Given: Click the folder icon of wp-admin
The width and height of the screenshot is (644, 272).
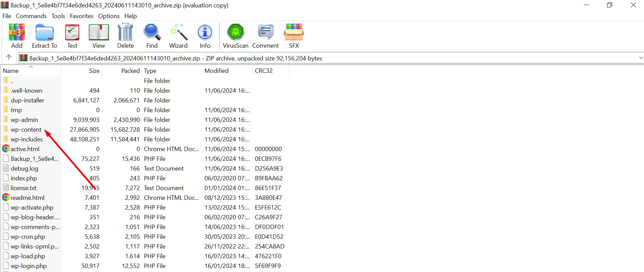Looking at the screenshot, I should (x=6, y=120).
